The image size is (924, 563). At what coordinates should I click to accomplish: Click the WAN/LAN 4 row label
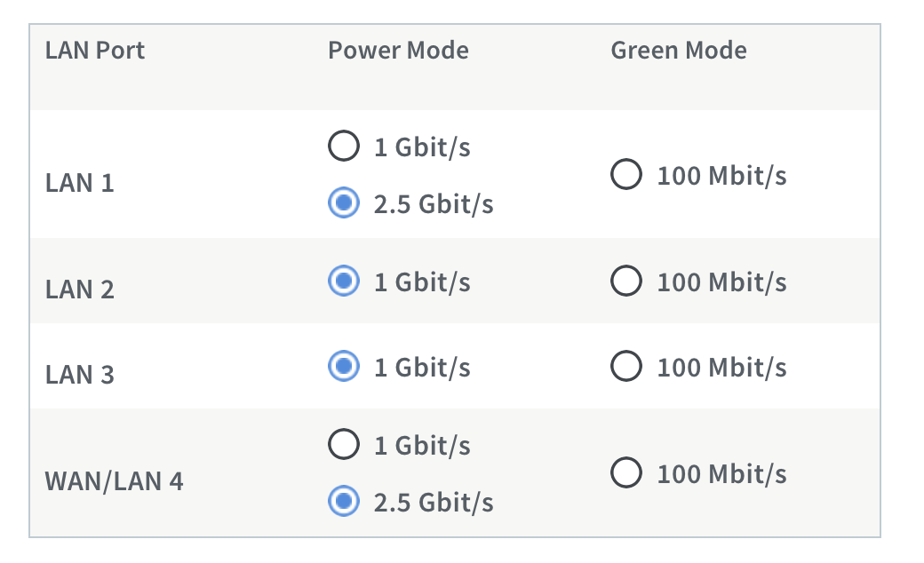115,481
